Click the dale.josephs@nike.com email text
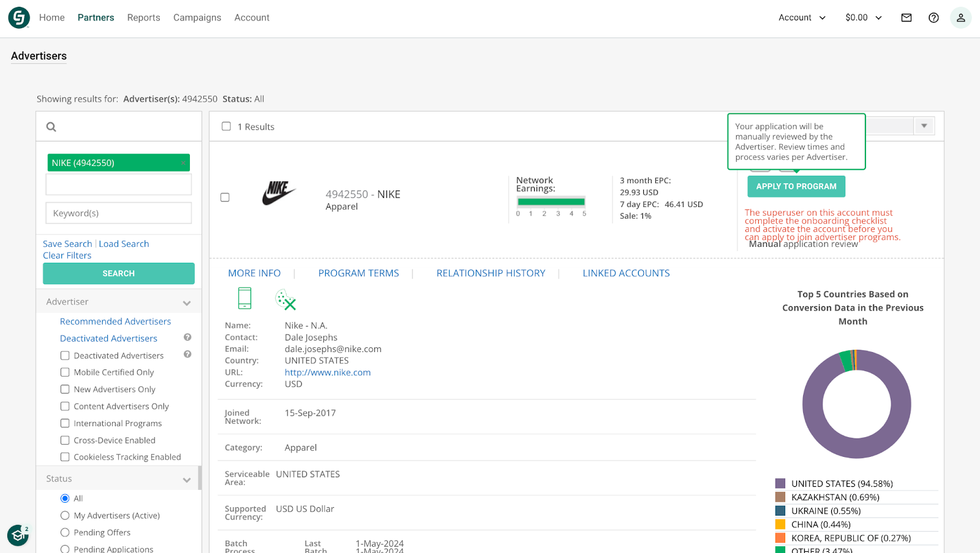This screenshot has height=553, width=980. click(333, 349)
